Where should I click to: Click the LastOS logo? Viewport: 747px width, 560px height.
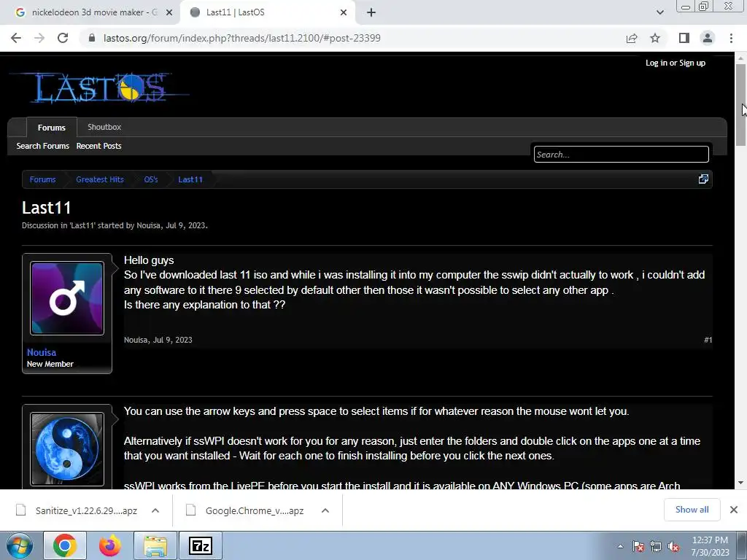click(x=100, y=87)
